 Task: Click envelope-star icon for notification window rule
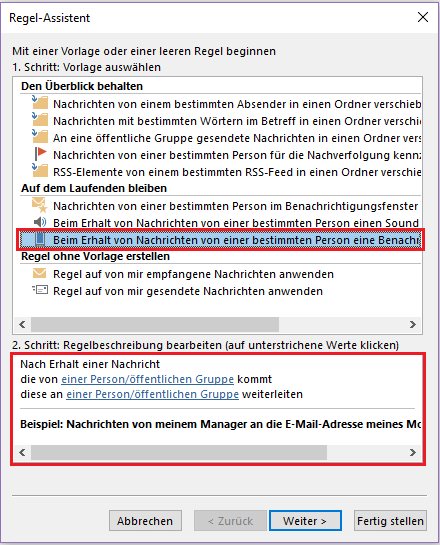[40, 205]
